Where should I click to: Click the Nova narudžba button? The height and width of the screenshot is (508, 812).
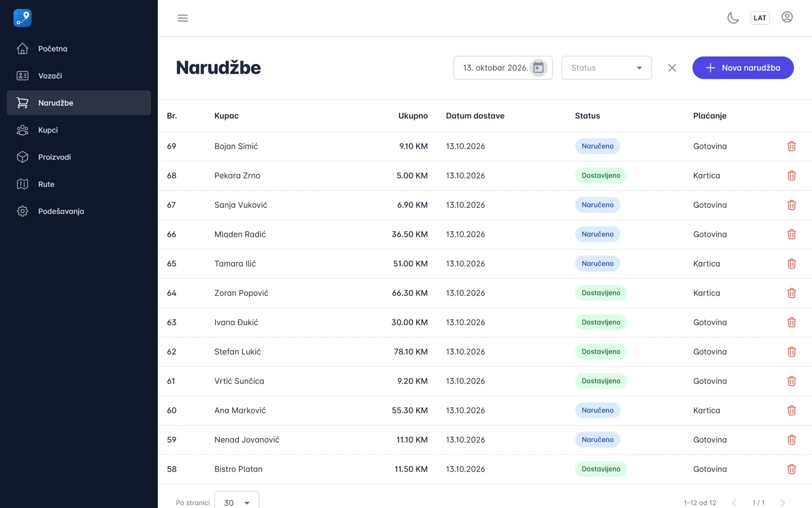pyautogui.click(x=743, y=68)
